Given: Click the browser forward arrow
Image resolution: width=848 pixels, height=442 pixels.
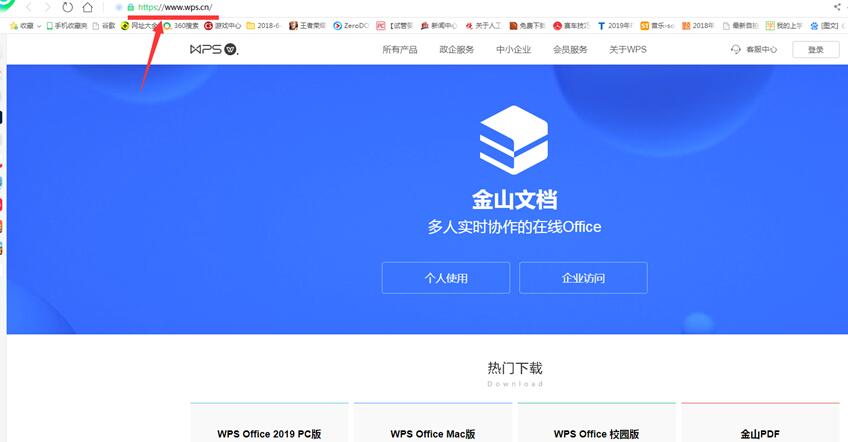Looking at the screenshot, I should click(48, 7).
